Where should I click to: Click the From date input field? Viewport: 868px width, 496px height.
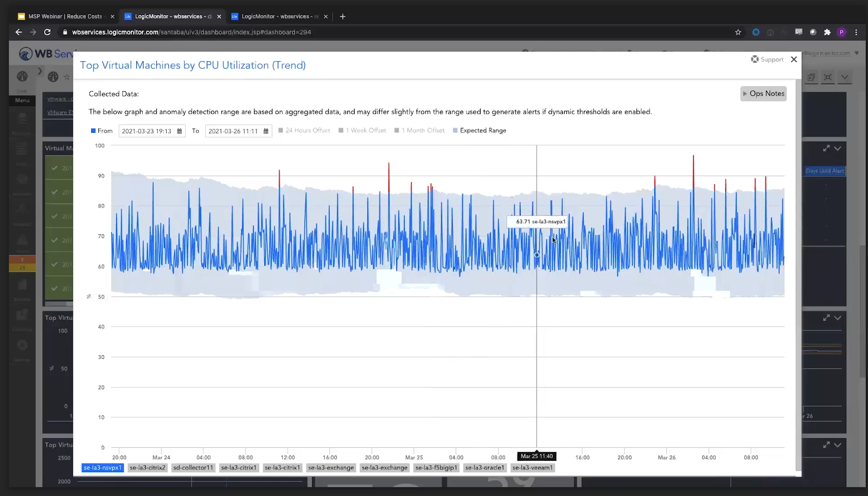pos(146,131)
